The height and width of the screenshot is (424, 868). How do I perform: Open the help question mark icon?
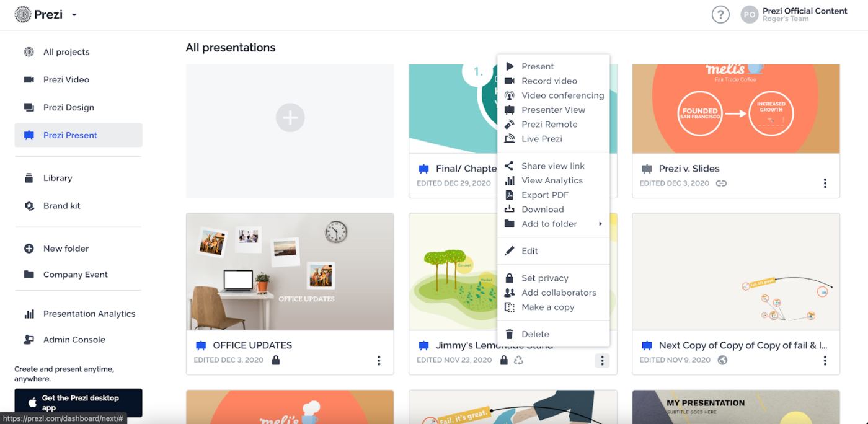(720, 14)
